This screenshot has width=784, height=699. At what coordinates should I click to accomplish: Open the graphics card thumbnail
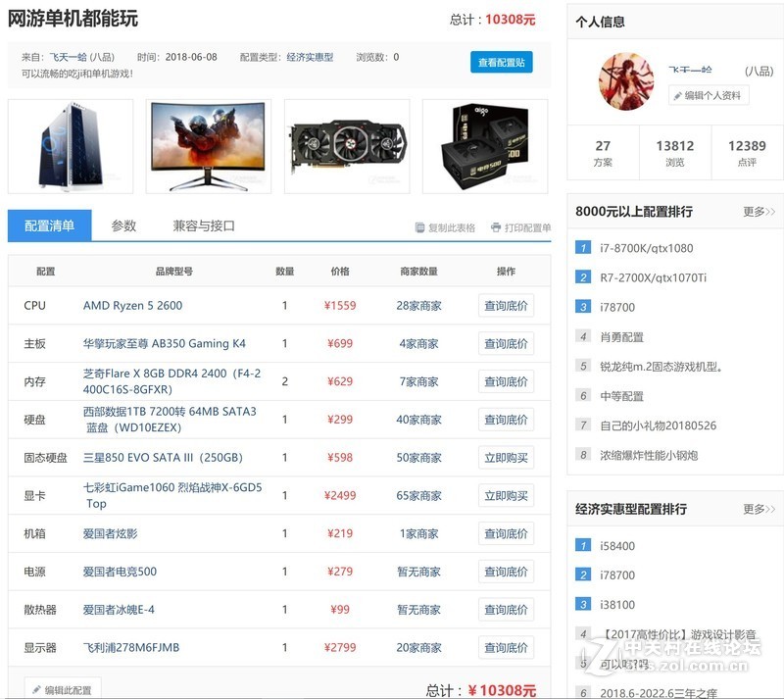click(347, 147)
